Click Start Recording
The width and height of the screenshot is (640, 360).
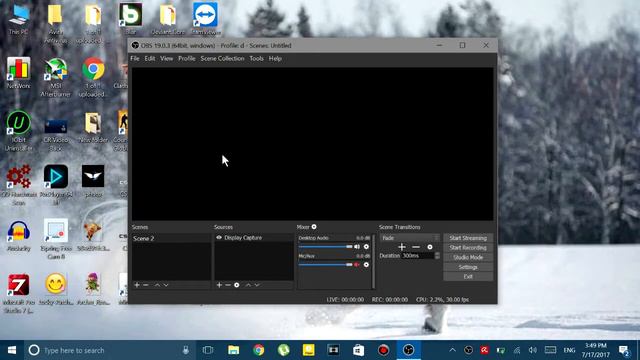click(468, 248)
